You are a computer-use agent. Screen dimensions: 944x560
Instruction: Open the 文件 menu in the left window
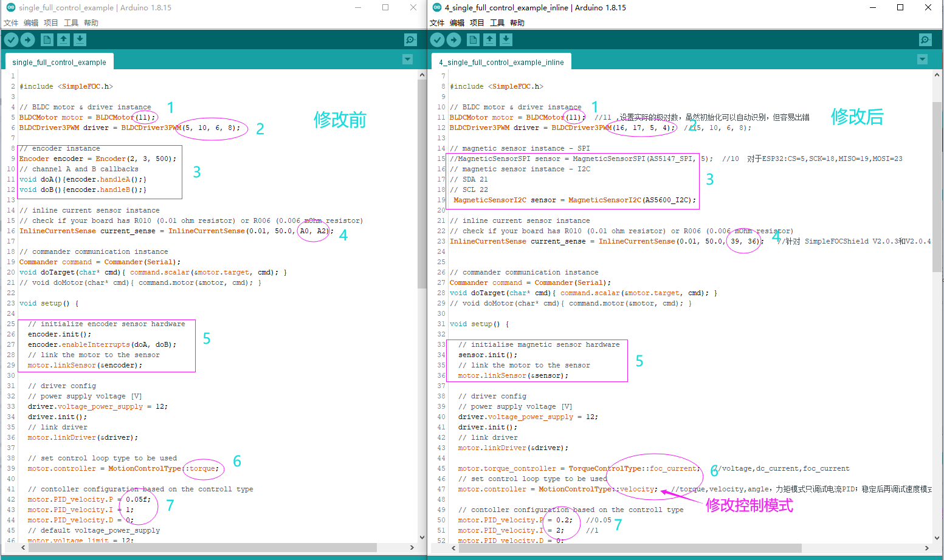pyautogui.click(x=11, y=22)
